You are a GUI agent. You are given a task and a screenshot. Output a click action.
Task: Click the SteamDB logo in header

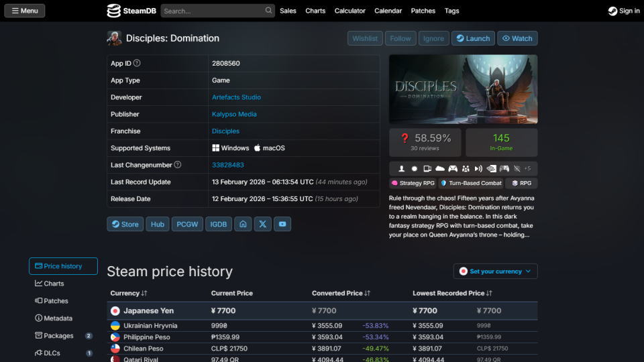point(132,11)
